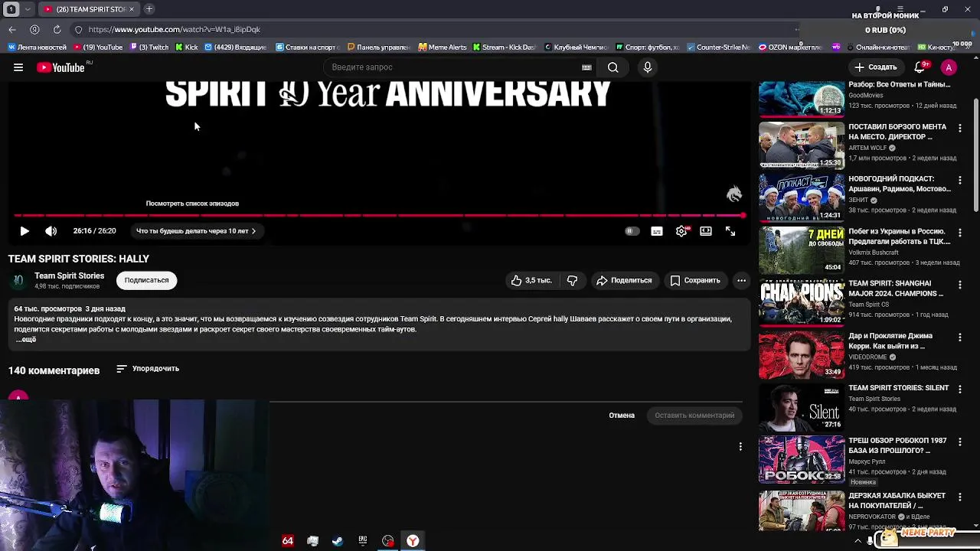Open options for РОБОКОП 1987 video
Image resolution: width=980 pixels, height=551 pixels.
click(x=960, y=442)
